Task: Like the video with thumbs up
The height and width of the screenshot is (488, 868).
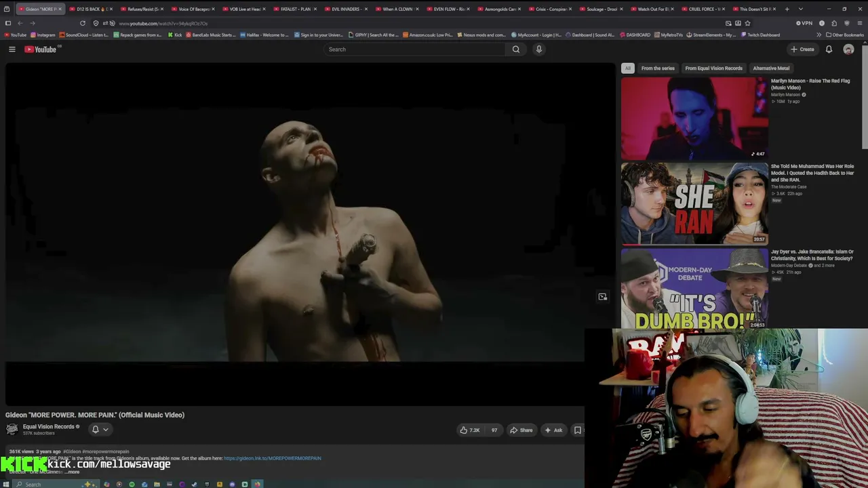Action: click(x=470, y=430)
